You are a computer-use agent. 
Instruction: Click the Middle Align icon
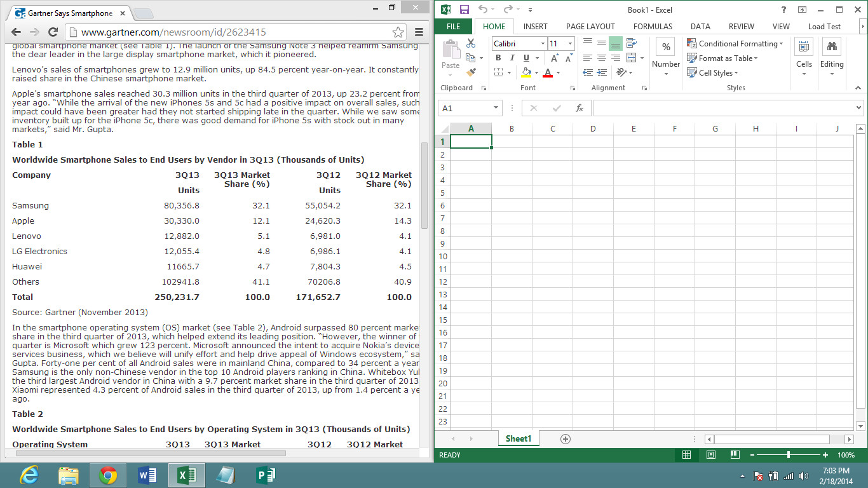click(x=602, y=43)
